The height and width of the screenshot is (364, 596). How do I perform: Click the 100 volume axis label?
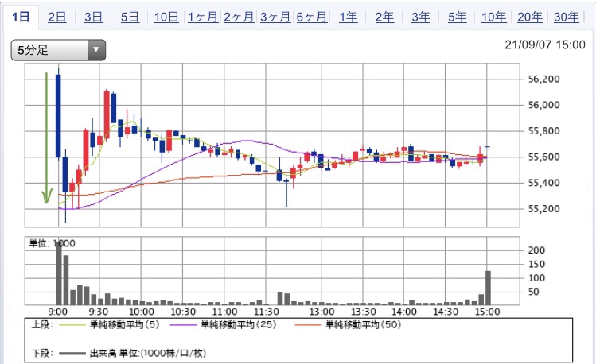[536, 278]
